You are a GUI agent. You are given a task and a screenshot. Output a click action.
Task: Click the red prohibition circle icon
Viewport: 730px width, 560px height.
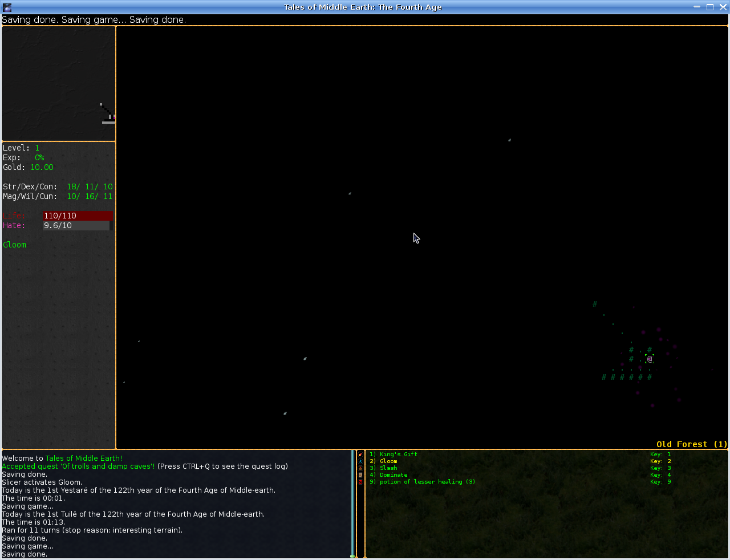click(x=360, y=482)
